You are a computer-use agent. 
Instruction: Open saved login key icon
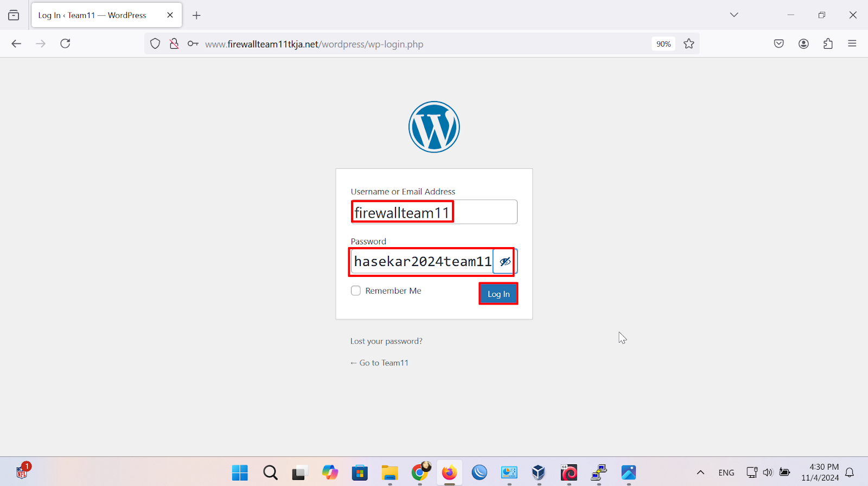click(x=193, y=44)
